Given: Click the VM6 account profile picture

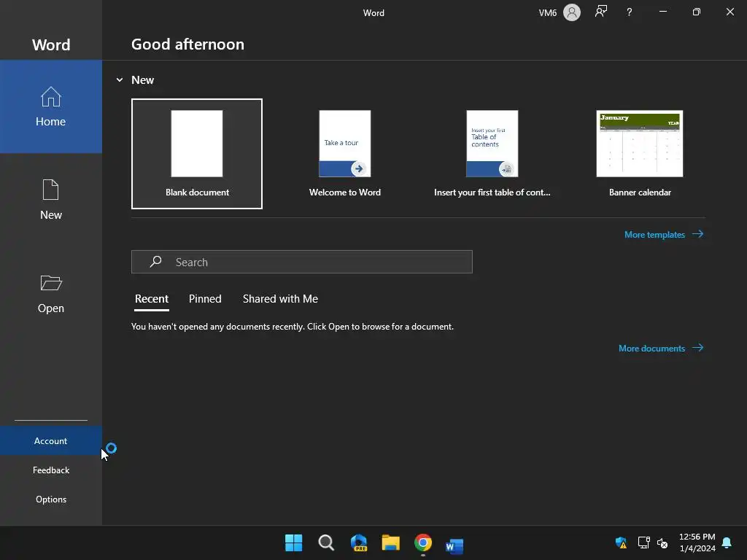Looking at the screenshot, I should pos(572,12).
